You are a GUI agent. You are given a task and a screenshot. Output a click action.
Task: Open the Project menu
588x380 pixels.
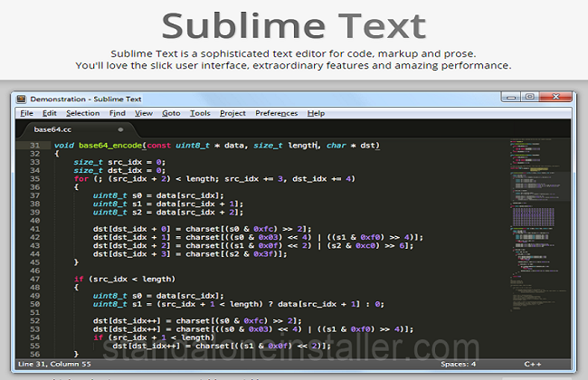[232, 113]
